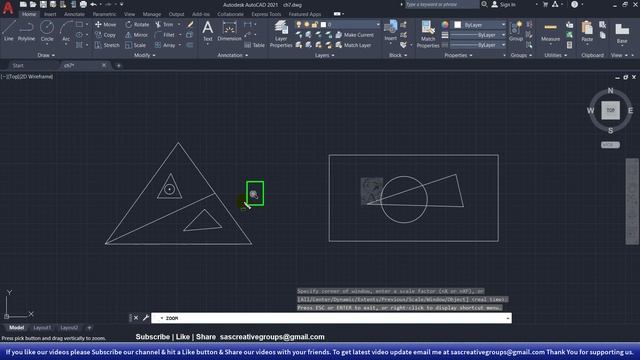The height and width of the screenshot is (360, 640).
Task: Activate the Scale command
Action: click(136, 45)
